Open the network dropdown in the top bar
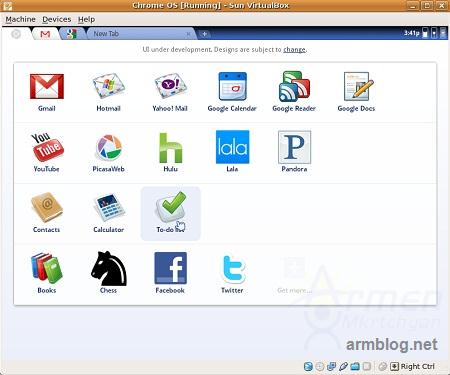The image size is (450, 375). 434,33
